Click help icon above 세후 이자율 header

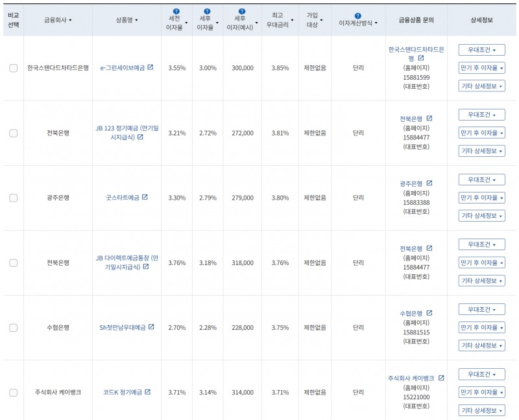[207, 11]
